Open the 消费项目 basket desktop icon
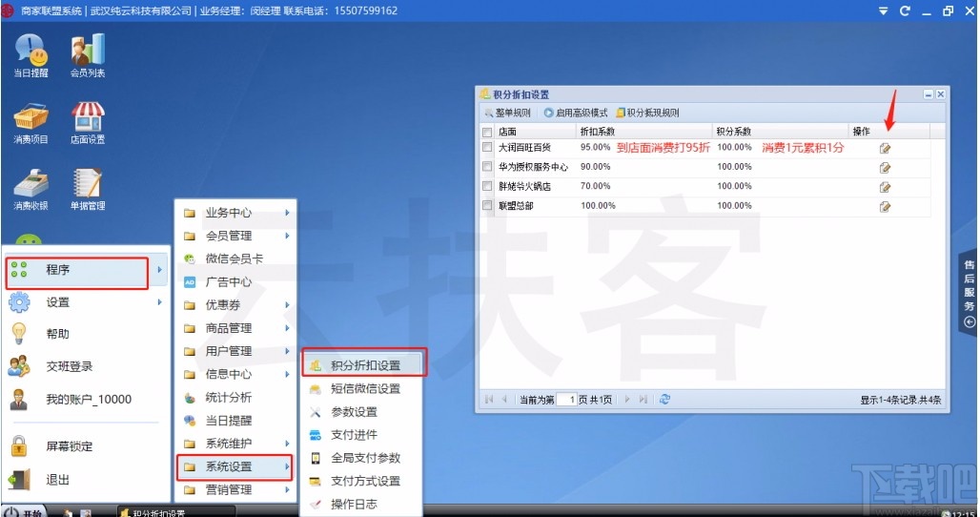 (31, 123)
